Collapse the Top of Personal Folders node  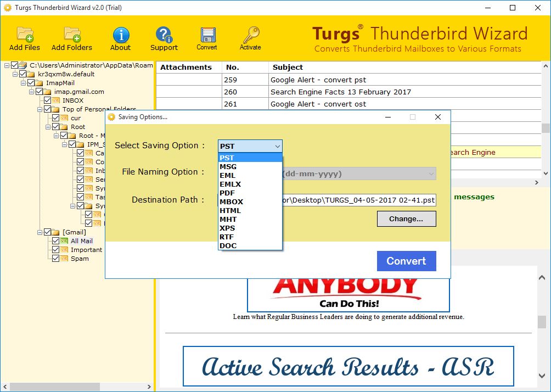pos(40,109)
